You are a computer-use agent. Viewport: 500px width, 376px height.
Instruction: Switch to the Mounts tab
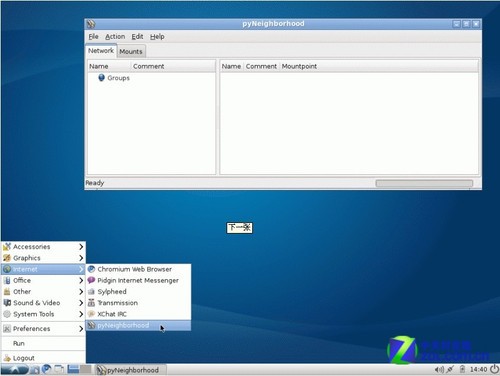tap(131, 51)
